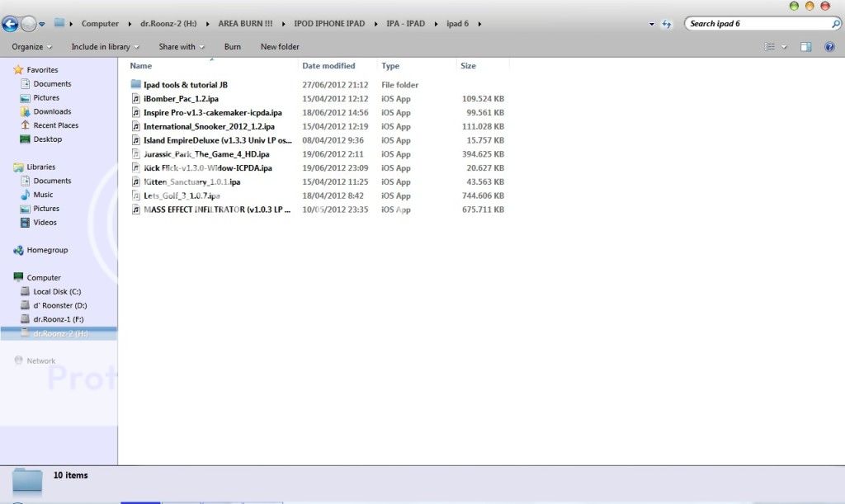This screenshot has width=845, height=504.
Task: Select MASS EFFECT INFILTRATOR file icon
Action: click(136, 210)
